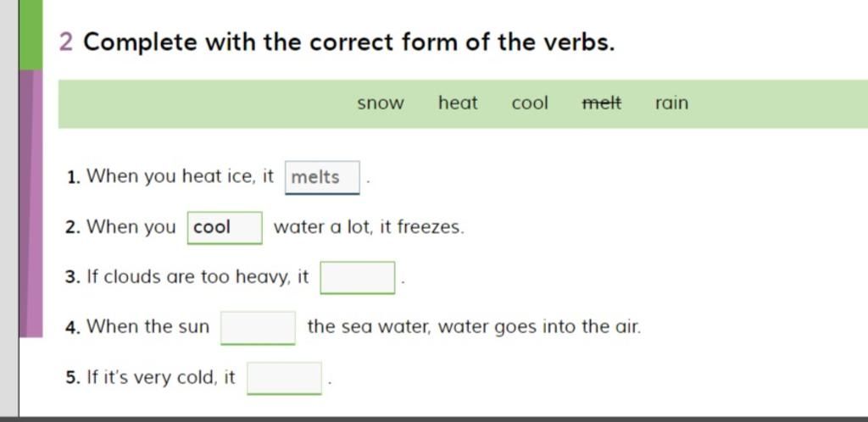Select the blank after "If it's very cold, it"

284,378
